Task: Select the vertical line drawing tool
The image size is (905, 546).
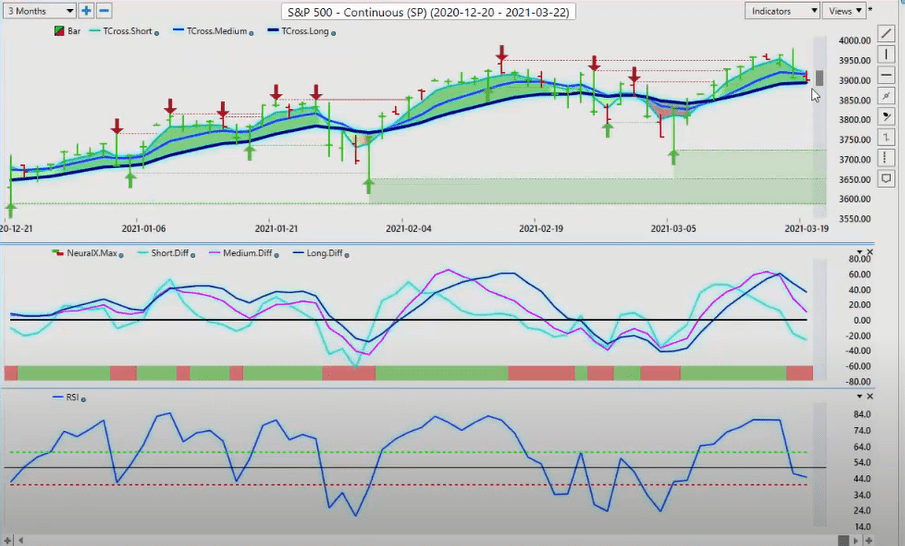Action: click(886, 54)
